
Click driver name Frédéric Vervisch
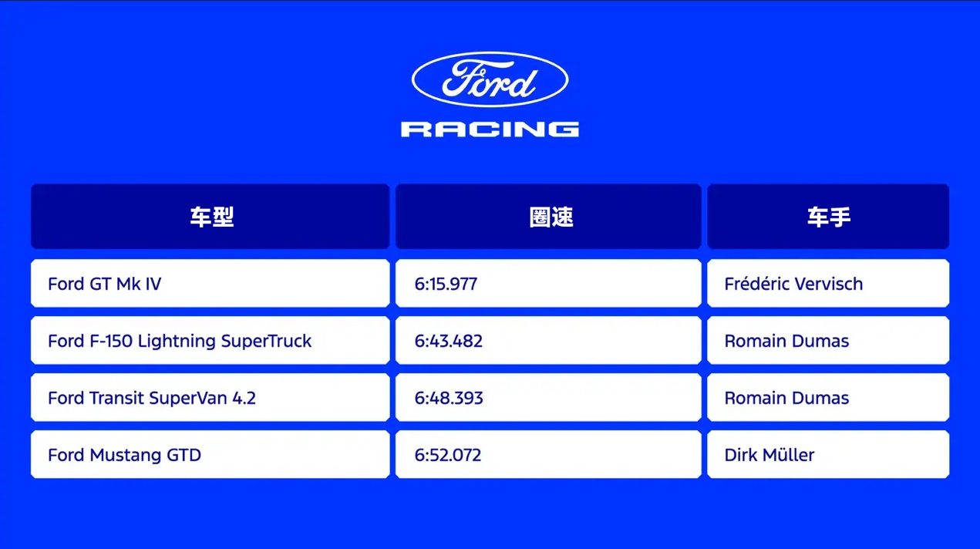tap(793, 284)
